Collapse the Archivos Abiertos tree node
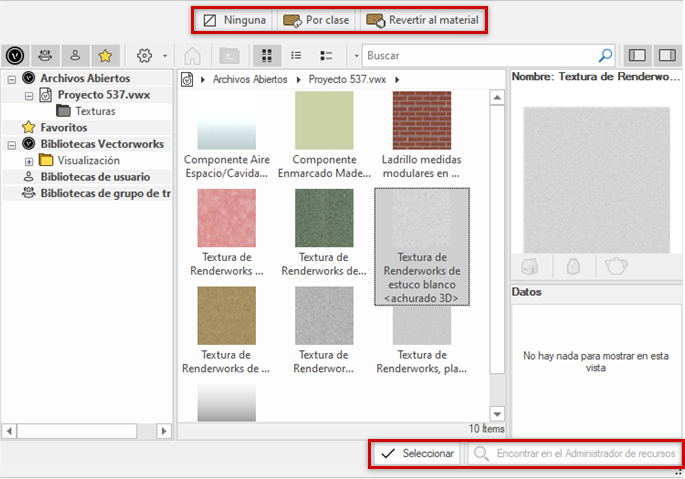 point(11,78)
